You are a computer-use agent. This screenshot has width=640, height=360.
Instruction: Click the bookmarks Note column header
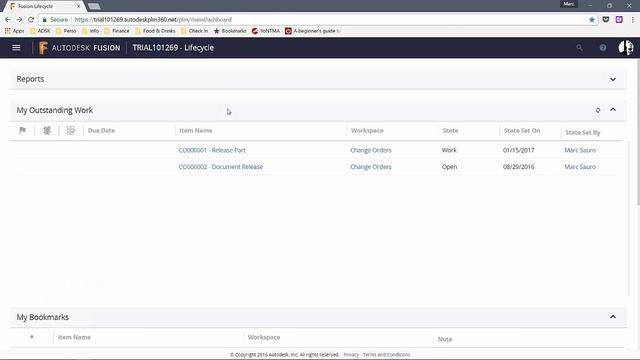click(445, 339)
